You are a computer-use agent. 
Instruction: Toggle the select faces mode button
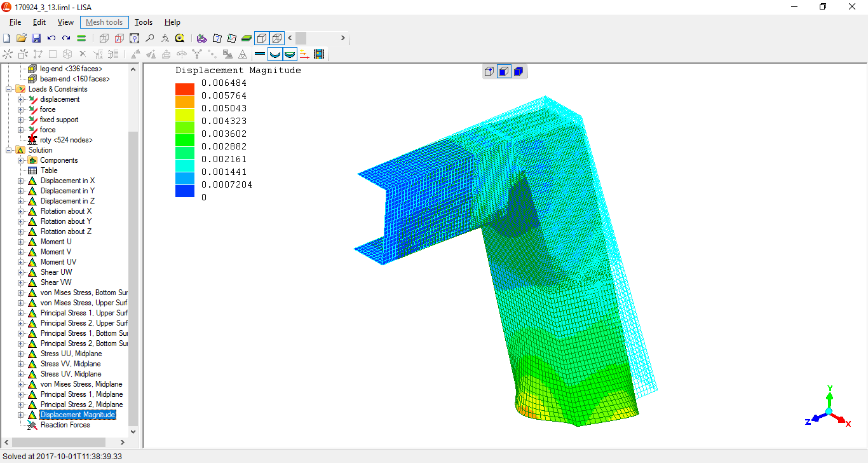point(503,71)
